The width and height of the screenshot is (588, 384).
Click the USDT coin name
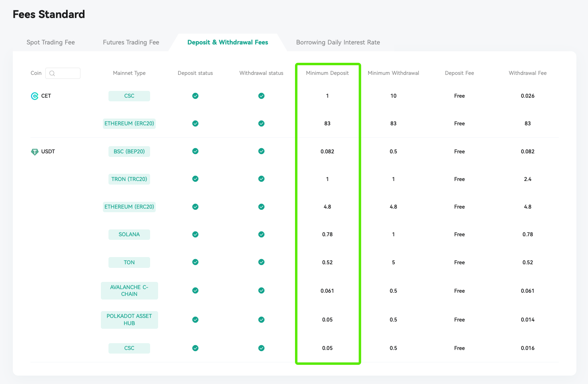[x=48, y=152]
